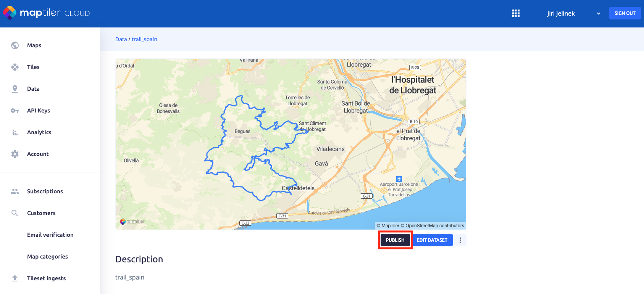Click the Subscriptions people icon
644x294 pixels.
click(15, 191)
